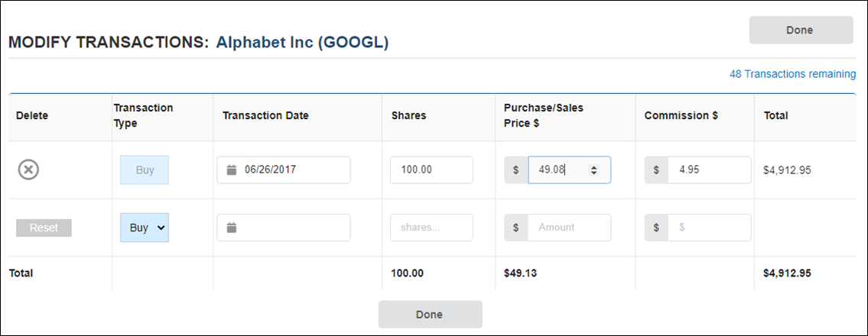Edit the 100.00 shares field

click(432, 170)
